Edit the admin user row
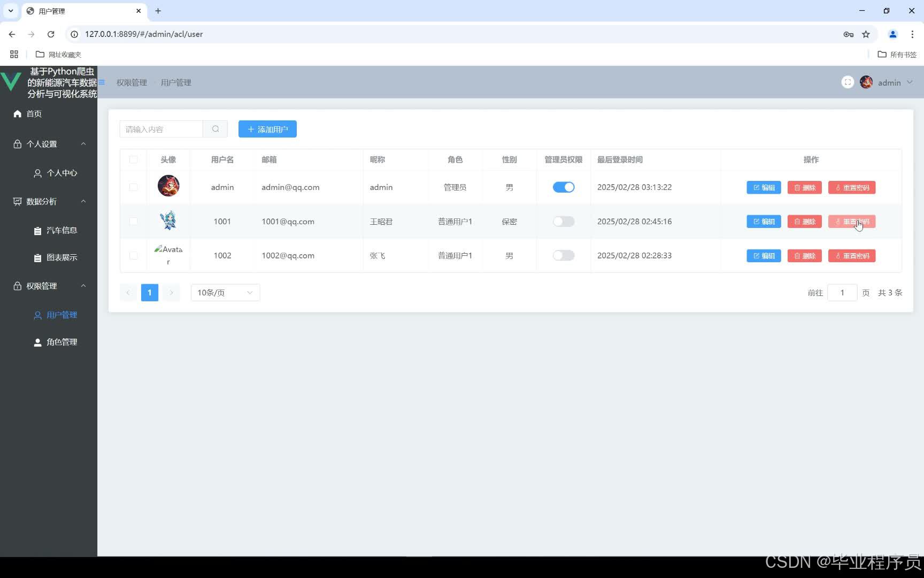This screenshot has width=924, height=578. (x=764, y=187)
